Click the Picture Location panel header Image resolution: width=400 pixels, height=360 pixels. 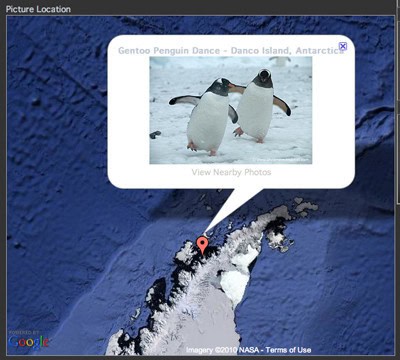coord(38,9)
